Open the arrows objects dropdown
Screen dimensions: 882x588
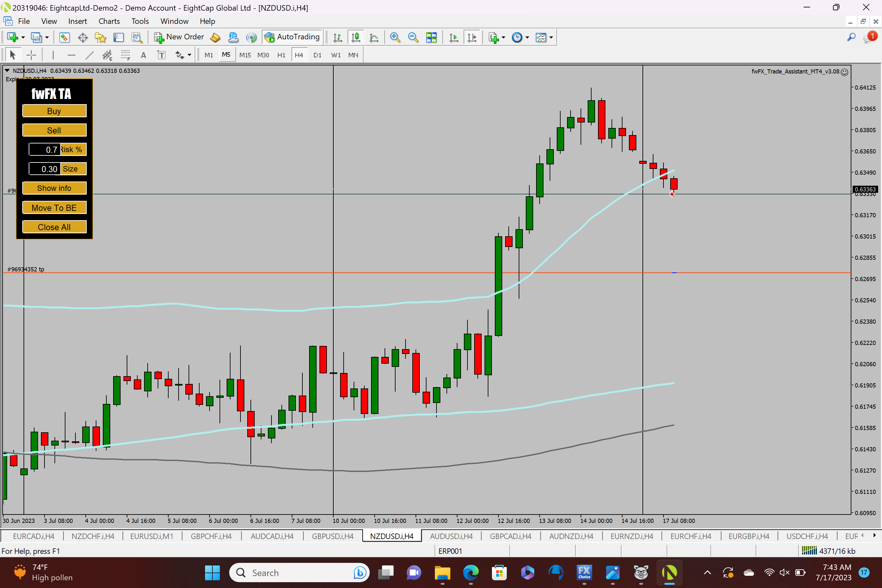pyautogui.click(x=189, y=55)
